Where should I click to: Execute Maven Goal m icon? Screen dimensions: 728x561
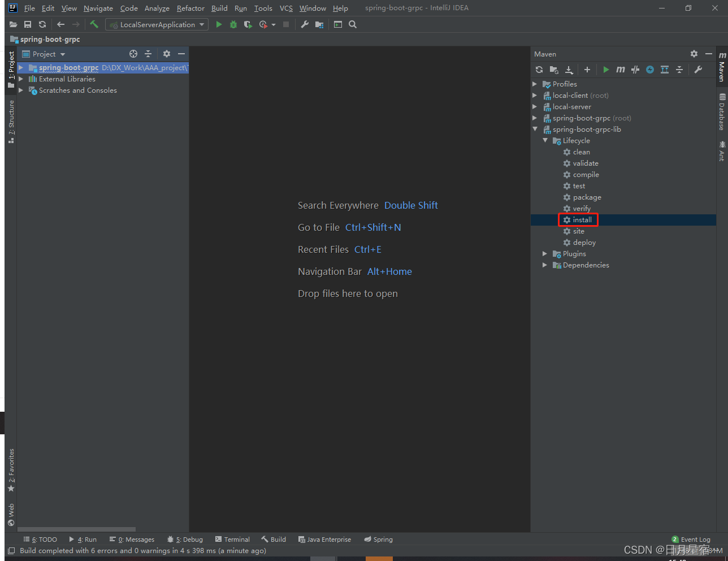621,70
